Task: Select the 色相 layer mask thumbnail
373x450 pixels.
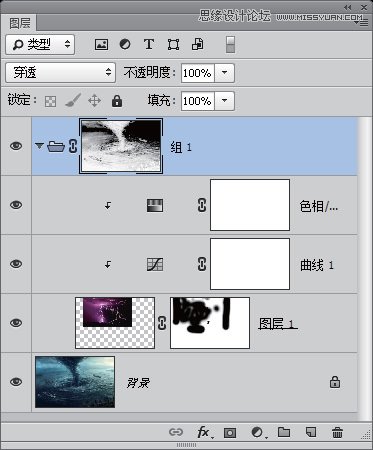Action: 250,205
